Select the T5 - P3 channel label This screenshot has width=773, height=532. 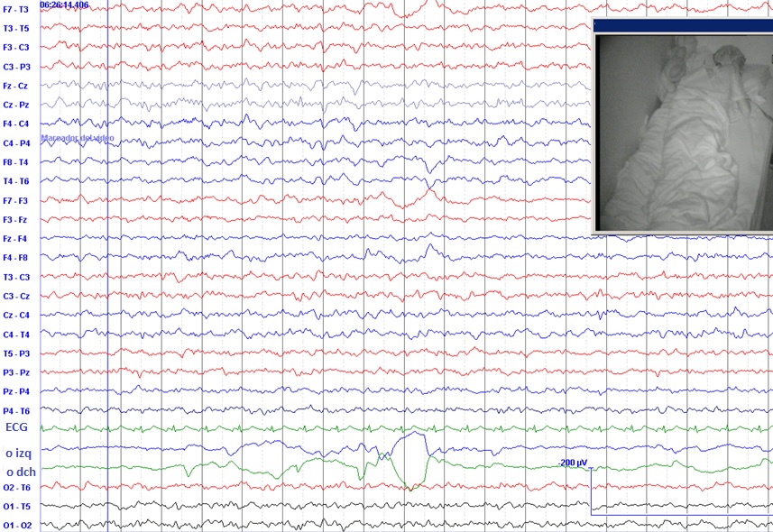[x=15, y=353]
